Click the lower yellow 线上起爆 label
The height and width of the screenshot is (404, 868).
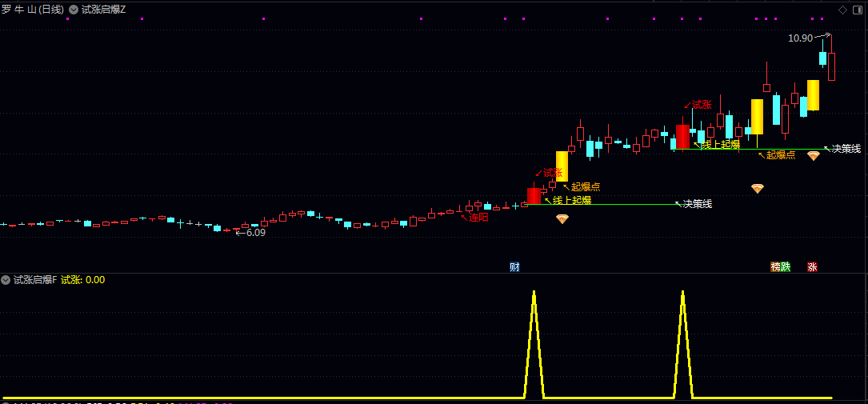(x=572, y=200)
